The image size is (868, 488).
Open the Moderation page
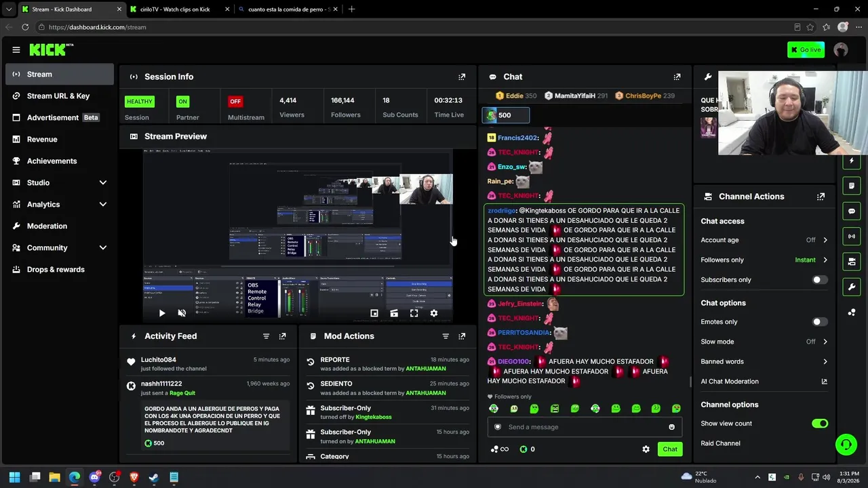click(60, 226)
